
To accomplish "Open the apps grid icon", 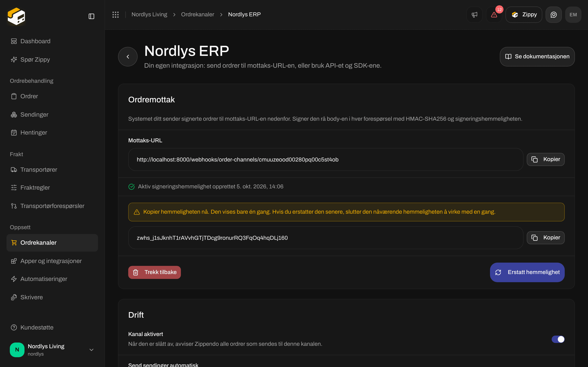I will click(115, 14).
